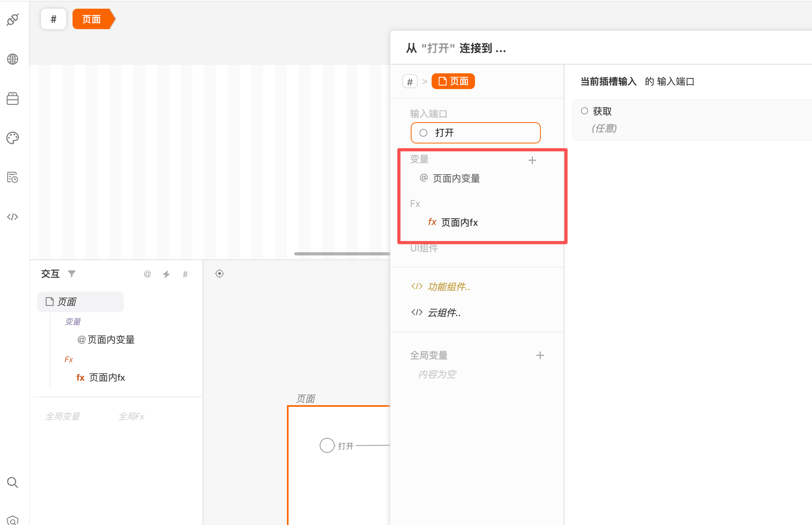Add a new variable with 变量 plus
Screen dimensions: 812x525
click(x=532, y=160)
